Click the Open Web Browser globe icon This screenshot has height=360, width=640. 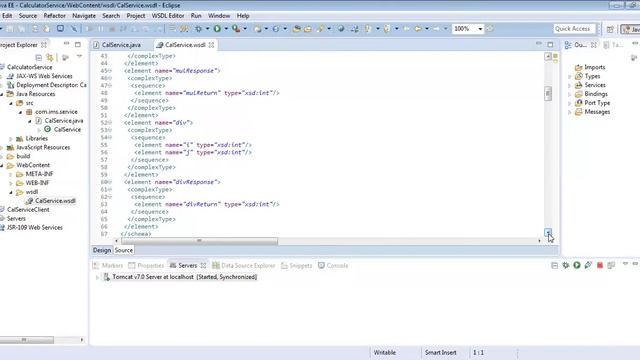coord(341,29)
